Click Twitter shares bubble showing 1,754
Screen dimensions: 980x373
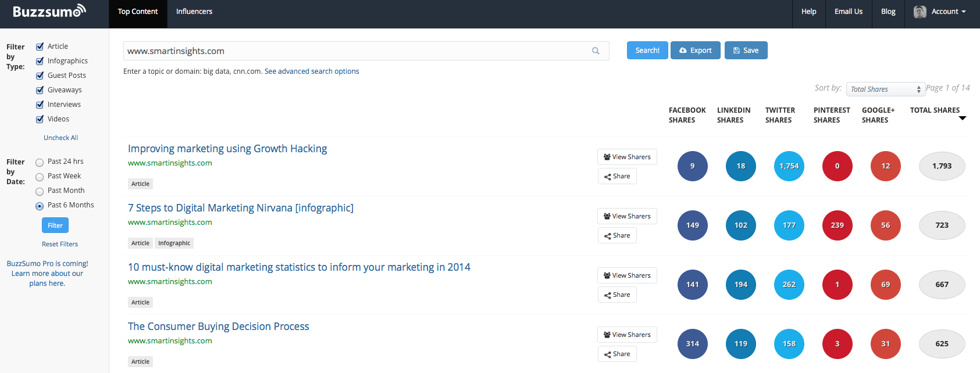coord(789,166)
